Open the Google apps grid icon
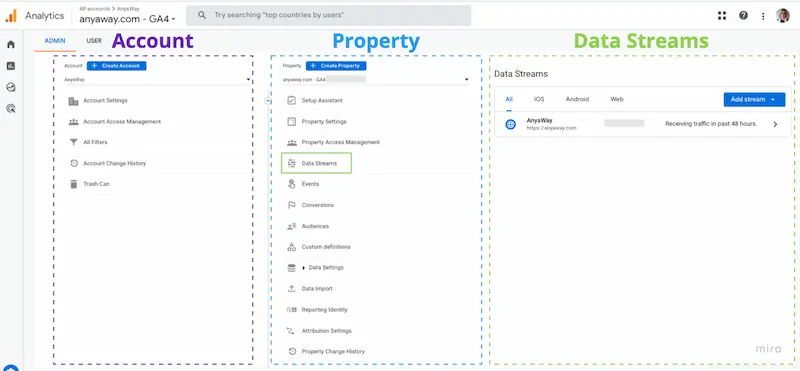Viewport: 800px width, 371px height. [722, 16]
